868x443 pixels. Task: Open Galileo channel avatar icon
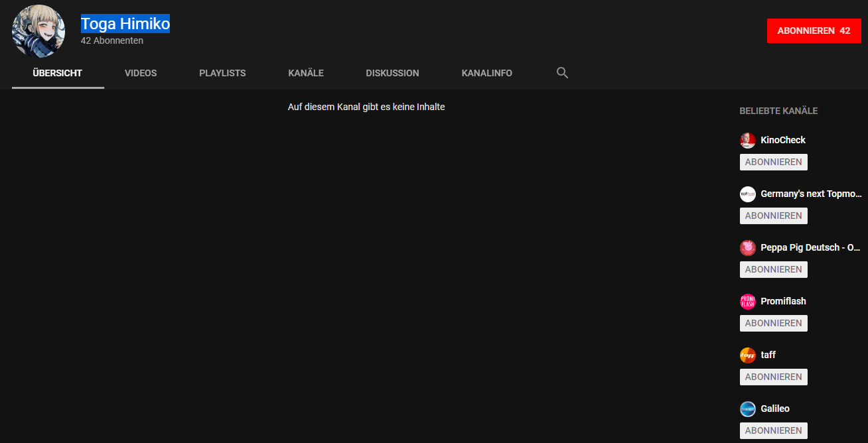(748, 409)
